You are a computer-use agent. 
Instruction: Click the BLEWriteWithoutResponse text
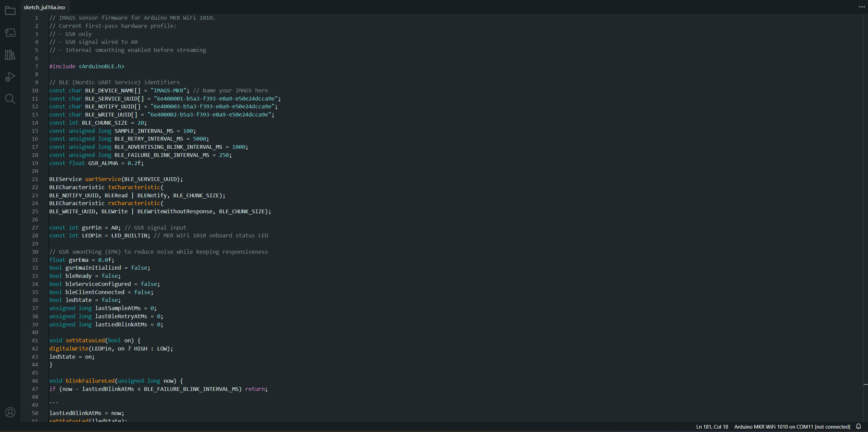click(175, 211)
